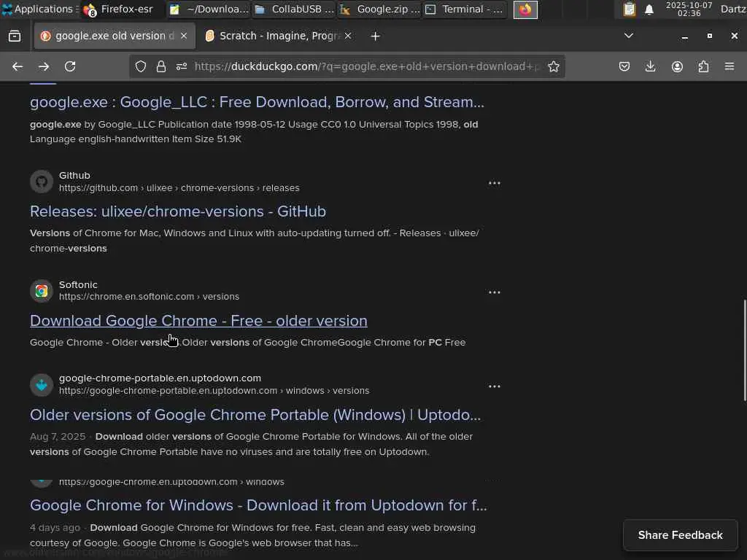Click the Firefox icon taskbar button
Image resolution: width=747 pixels, height=560 pixels.
525,9
